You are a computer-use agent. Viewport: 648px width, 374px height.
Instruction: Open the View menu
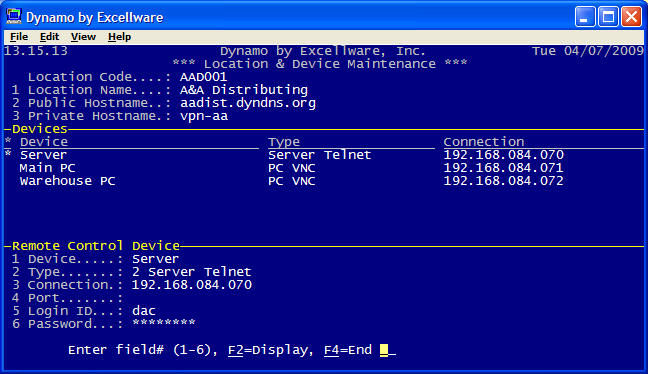pyautogui.click(x=83, y=37)
